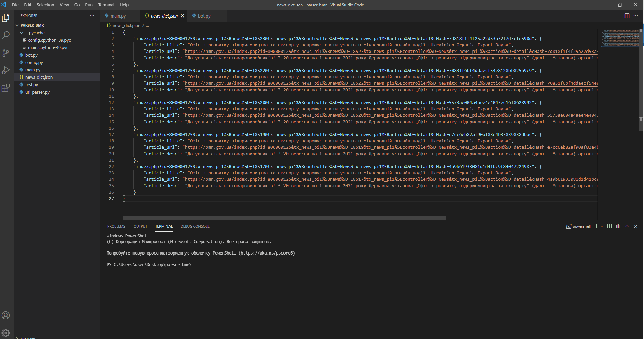This screenshot has width=644, height=339.
Task: Split the terminal panel
Action: click(x=609, y=226)
